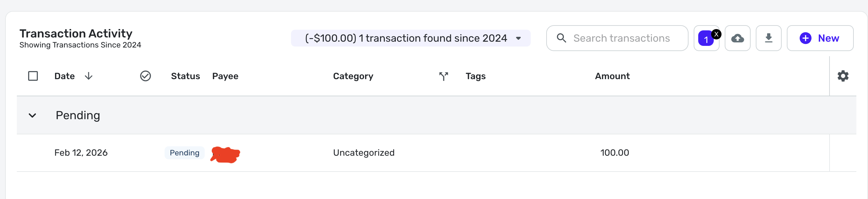Sort by Date column arrow
Image resolution: width=868 pixels, height=199 pixels.
coord(89,76)
